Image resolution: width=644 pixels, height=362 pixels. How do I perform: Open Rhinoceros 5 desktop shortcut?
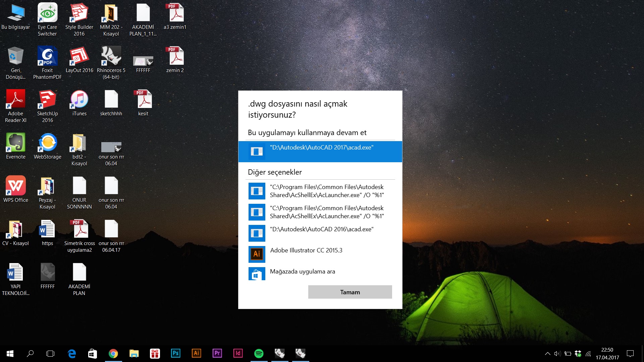[x=111, y=63]
